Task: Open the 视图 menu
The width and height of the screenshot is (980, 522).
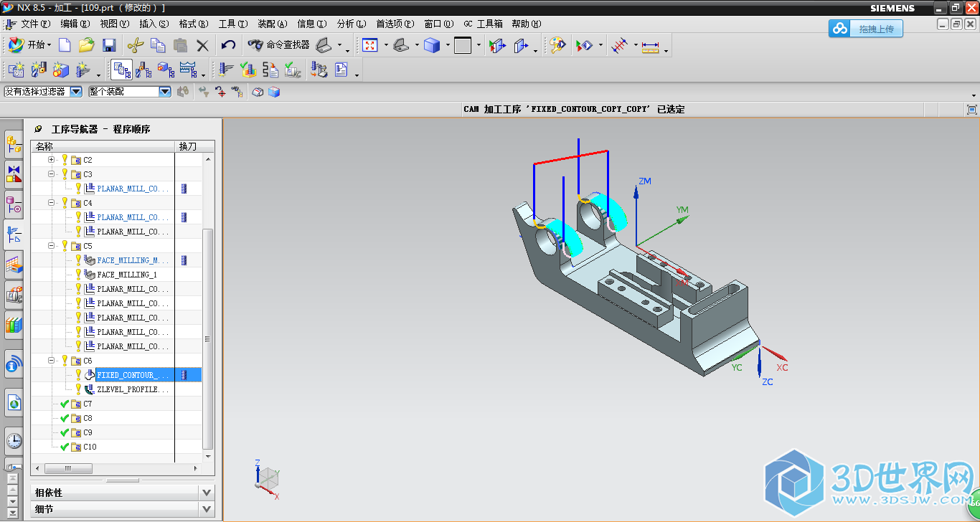Action: [x=115, y=24]
